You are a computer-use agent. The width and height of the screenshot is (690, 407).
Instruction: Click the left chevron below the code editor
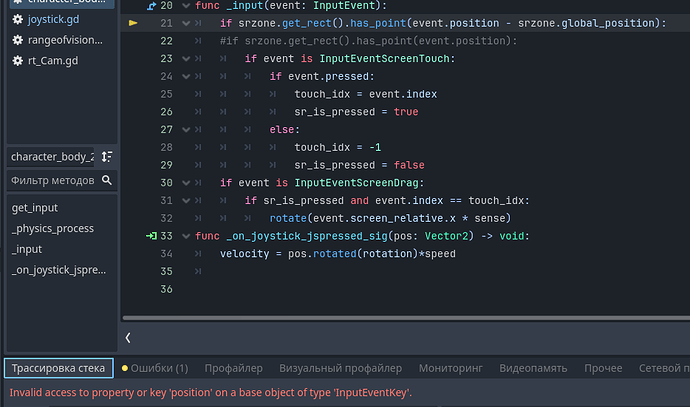click(x=128, y=337)
